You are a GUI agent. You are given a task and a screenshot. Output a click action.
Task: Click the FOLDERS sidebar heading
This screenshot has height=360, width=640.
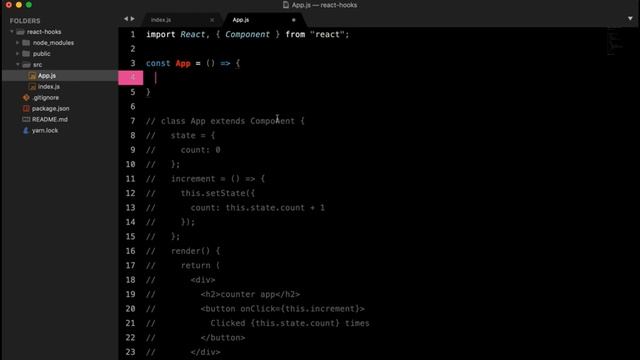pos(25,21)
